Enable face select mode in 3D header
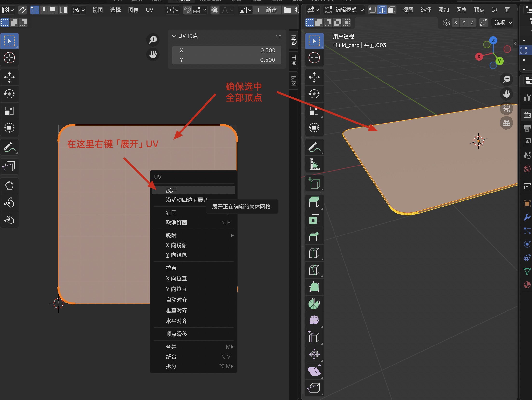Screen dimensions: 532x400 tap(391, 10)
